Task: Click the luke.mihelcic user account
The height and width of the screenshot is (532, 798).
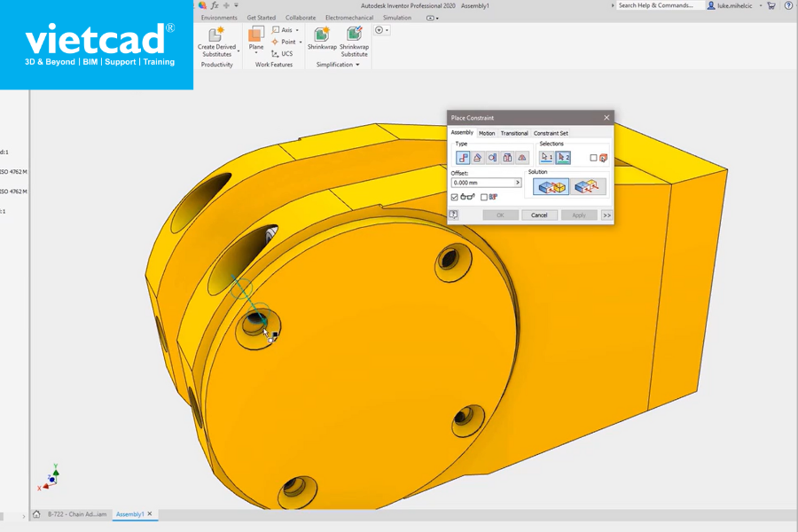Action: pyautogui.click(x=730, y=5)
